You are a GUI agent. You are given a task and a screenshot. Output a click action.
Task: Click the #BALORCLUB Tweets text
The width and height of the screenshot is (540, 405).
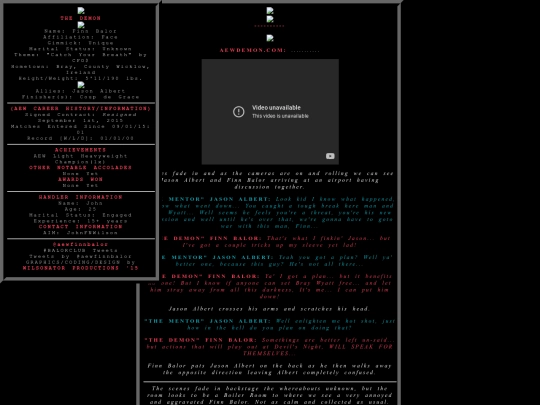tap(81, 250)
